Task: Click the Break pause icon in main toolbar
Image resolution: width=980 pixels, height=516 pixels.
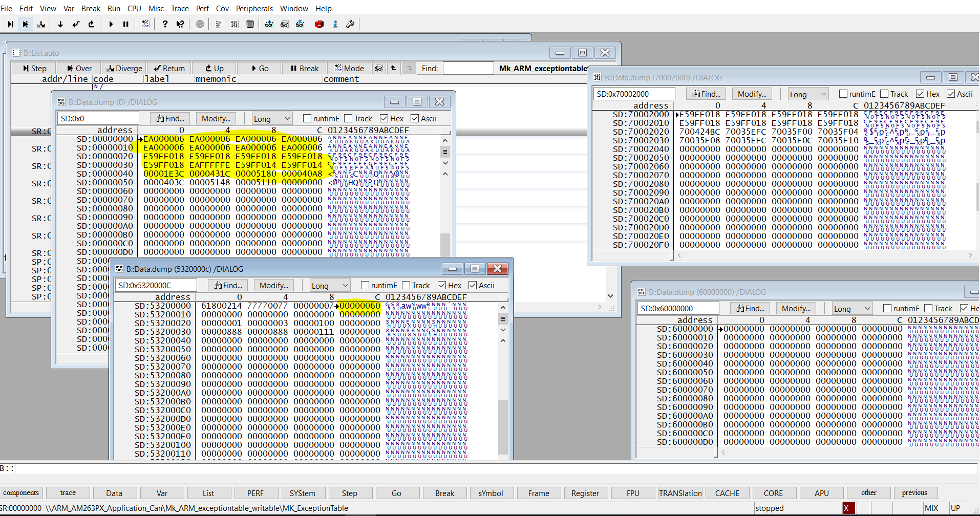Action: (126, 24)
